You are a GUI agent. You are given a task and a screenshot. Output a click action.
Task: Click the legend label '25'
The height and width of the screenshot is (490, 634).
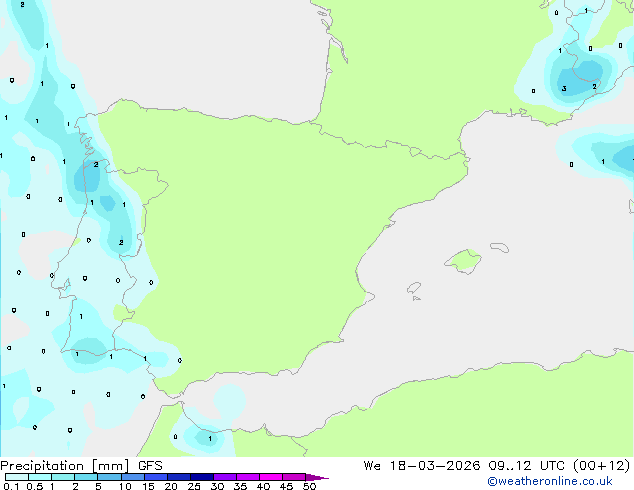[x=194, y=486]
